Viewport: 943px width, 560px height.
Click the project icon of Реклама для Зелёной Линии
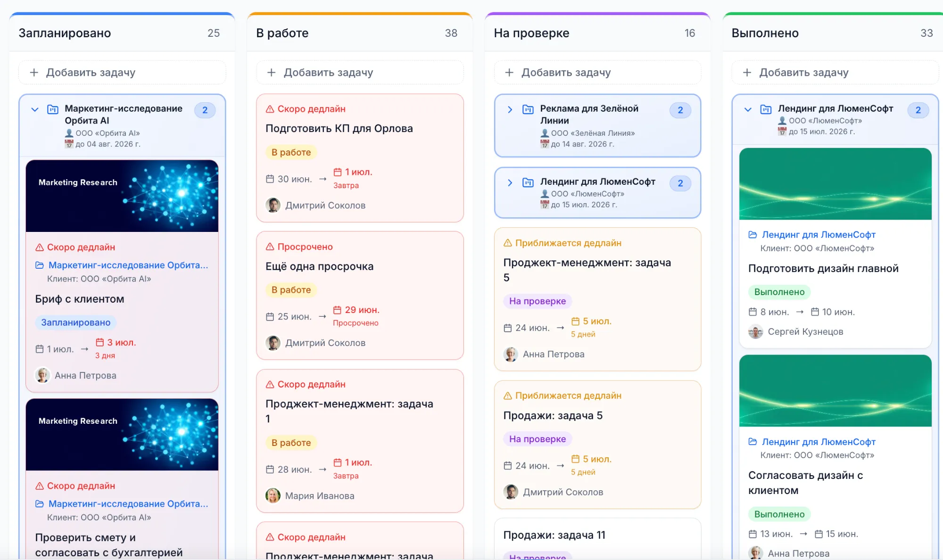tap(528, 109)
